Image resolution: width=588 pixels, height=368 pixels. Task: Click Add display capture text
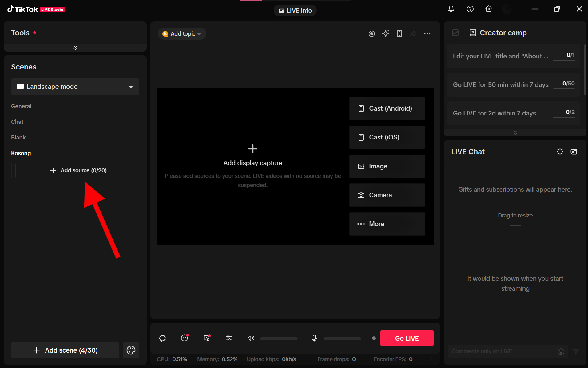click(253, 163)
